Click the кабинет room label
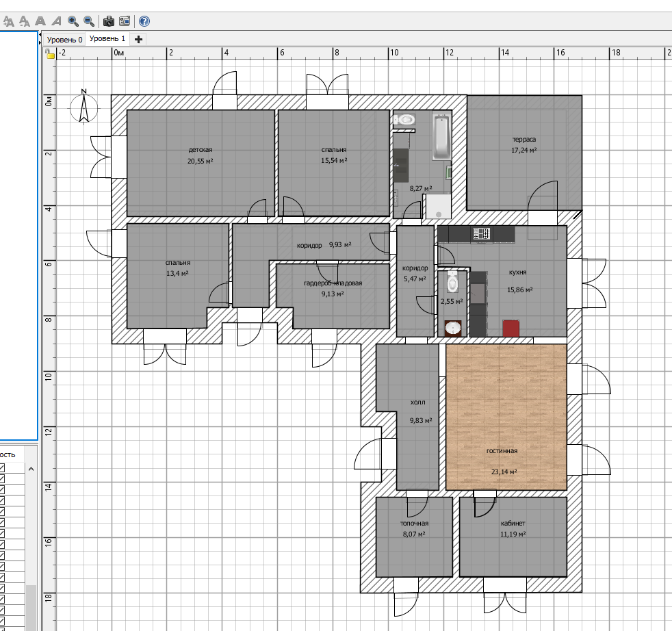This screenshot has width=672, height=631. (513, 523)
